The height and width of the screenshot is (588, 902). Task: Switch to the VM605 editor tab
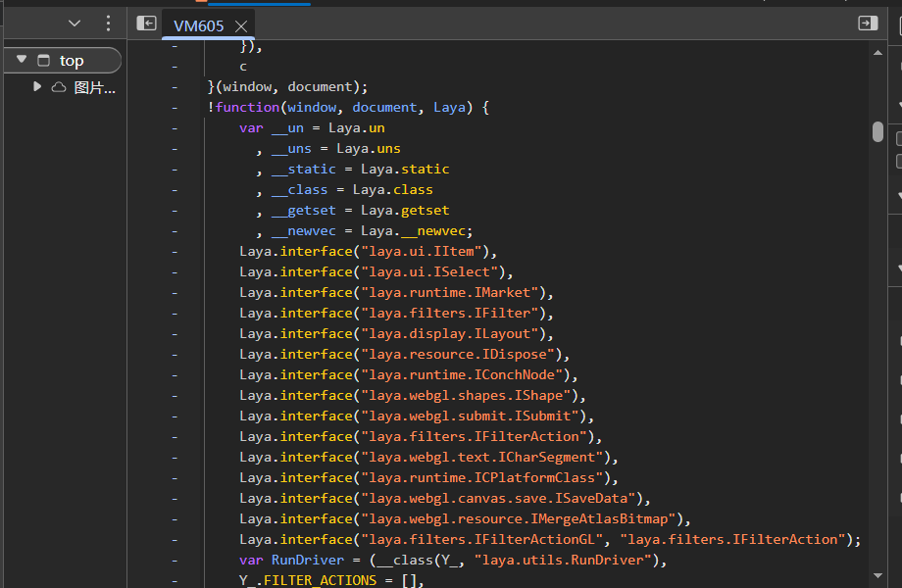pyautogui.click(x=198, y=26)
